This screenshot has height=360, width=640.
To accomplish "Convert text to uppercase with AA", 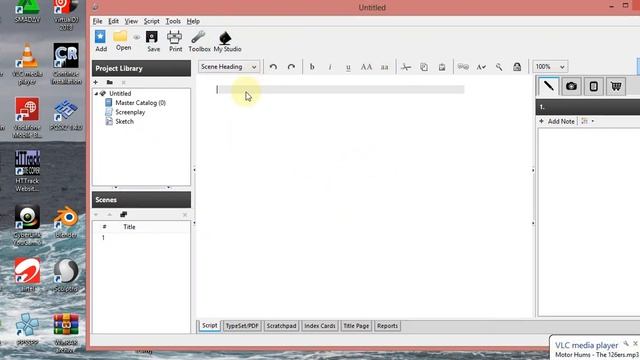I will tap(366, 67).
